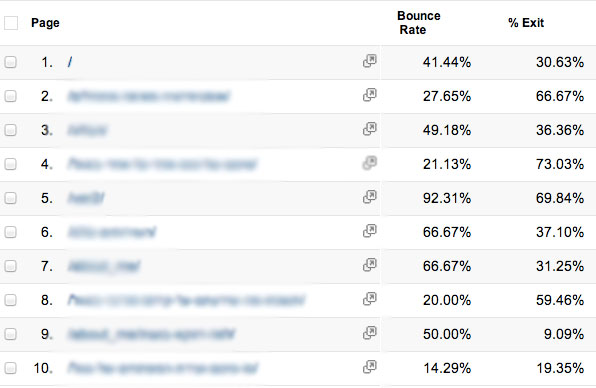Sort by the % Exit column header
This screenshot has width=596, height=388.
[526, 23]
